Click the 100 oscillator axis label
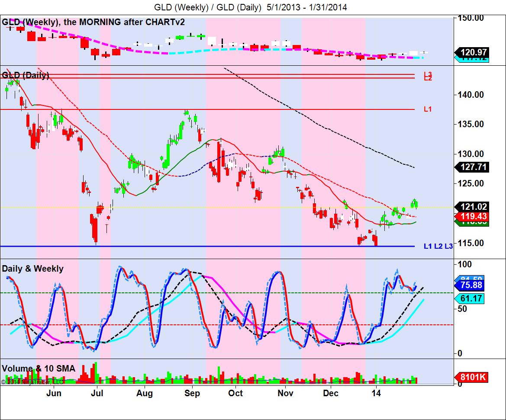 click(465, 264)
